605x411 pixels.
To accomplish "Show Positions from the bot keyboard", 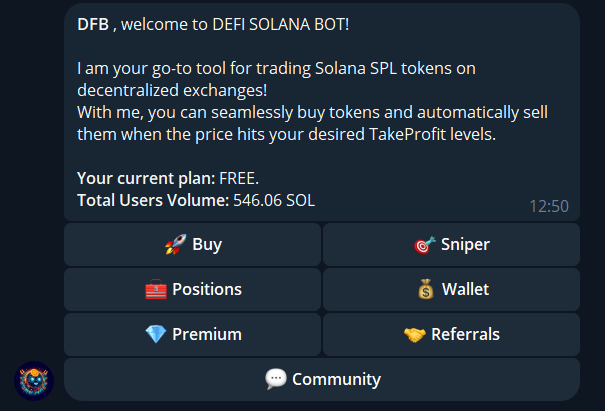I will [192, 289].
